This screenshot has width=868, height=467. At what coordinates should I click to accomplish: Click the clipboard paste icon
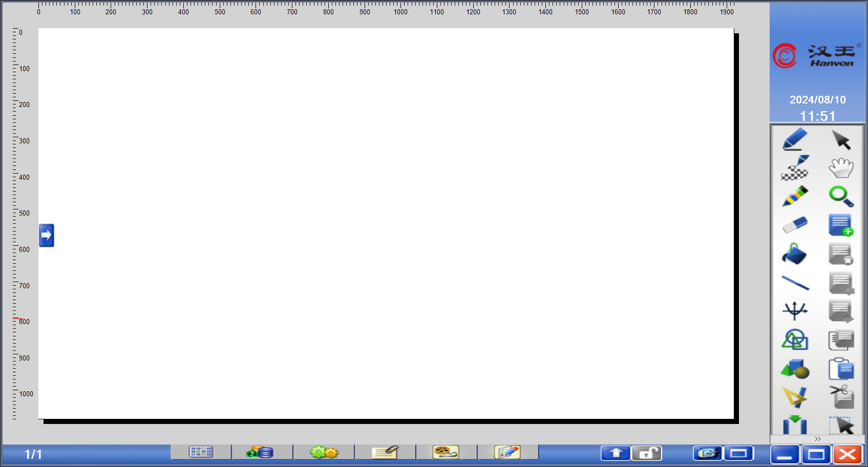[x=841, y=369]
